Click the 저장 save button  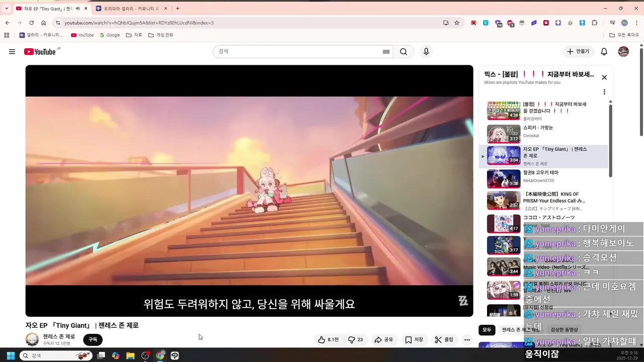coord(414,340)
